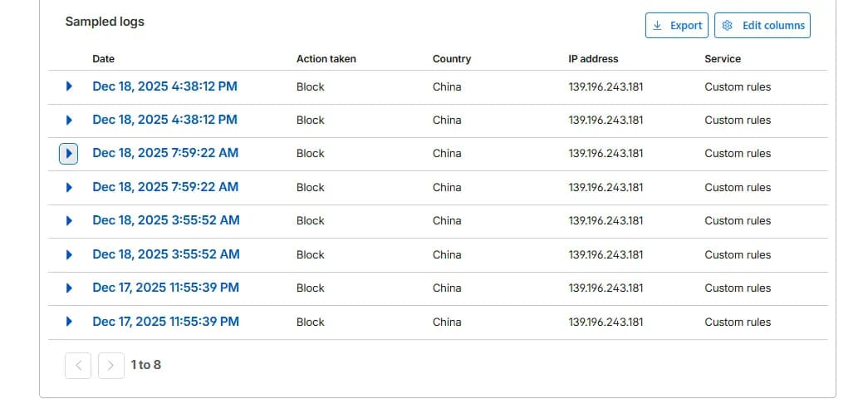The width and height of the screenshot is (868, 399).
Task: Open the first Dec 18 7:59:22 AM log link
Action: point(165,153)
